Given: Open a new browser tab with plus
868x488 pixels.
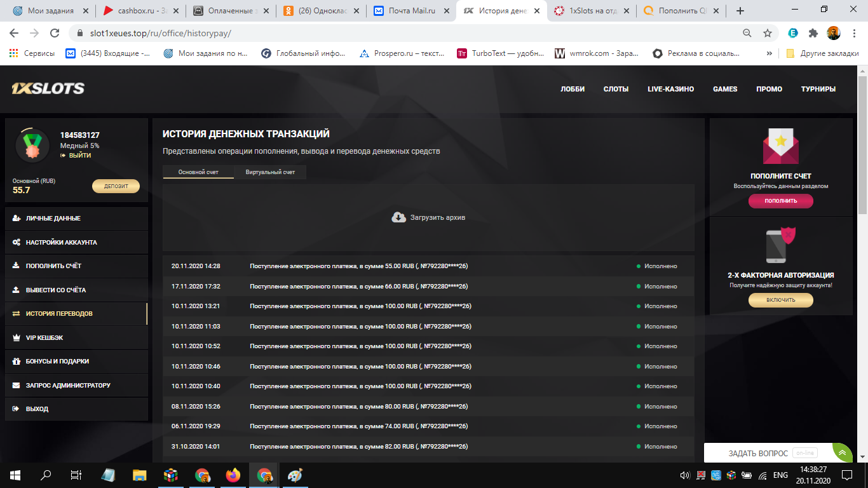Looking at the screenshot, I should (740, 11).
